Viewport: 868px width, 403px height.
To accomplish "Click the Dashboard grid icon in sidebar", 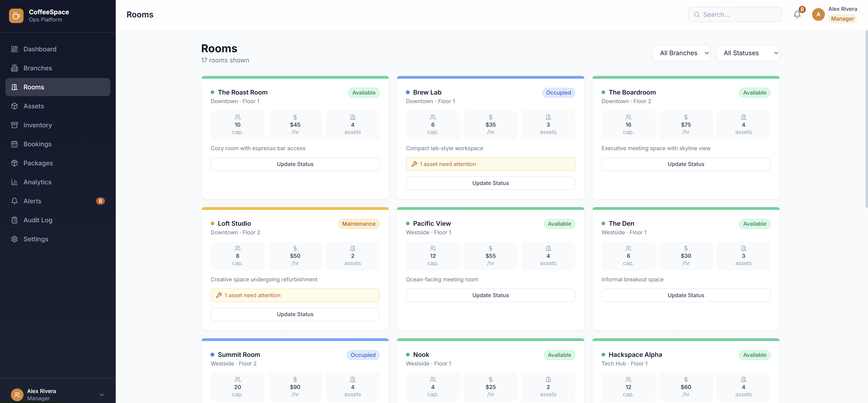I will click(x=14, y=49).
